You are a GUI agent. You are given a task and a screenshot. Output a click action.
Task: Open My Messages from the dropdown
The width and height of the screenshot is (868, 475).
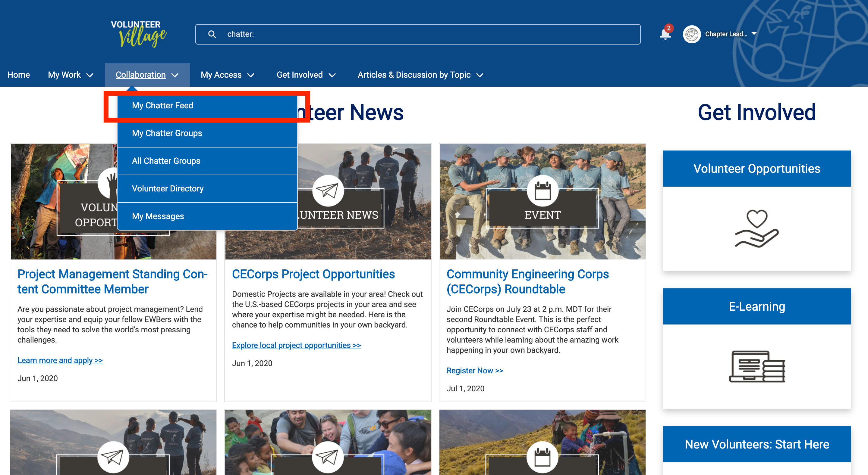click(x=158, y=216)
